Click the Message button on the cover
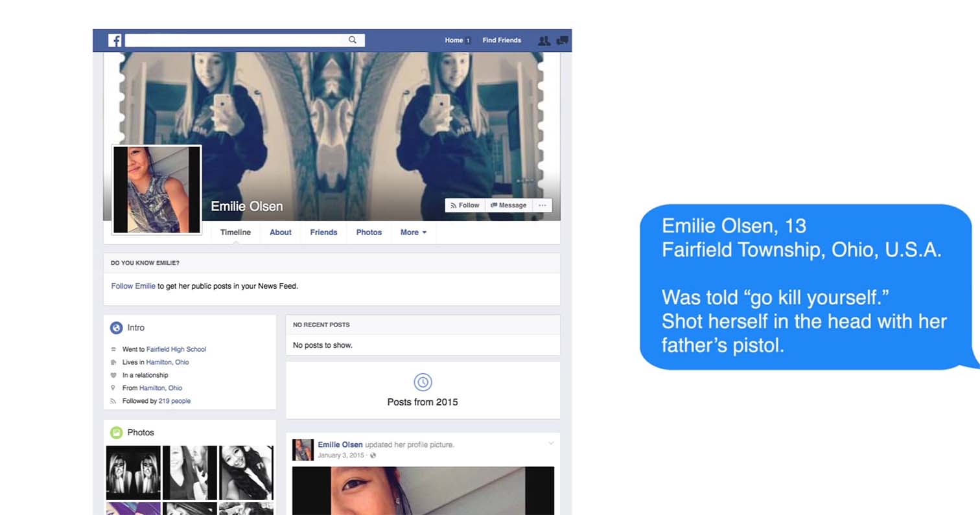This screenshot has width=980, height=515. [508, 205]
